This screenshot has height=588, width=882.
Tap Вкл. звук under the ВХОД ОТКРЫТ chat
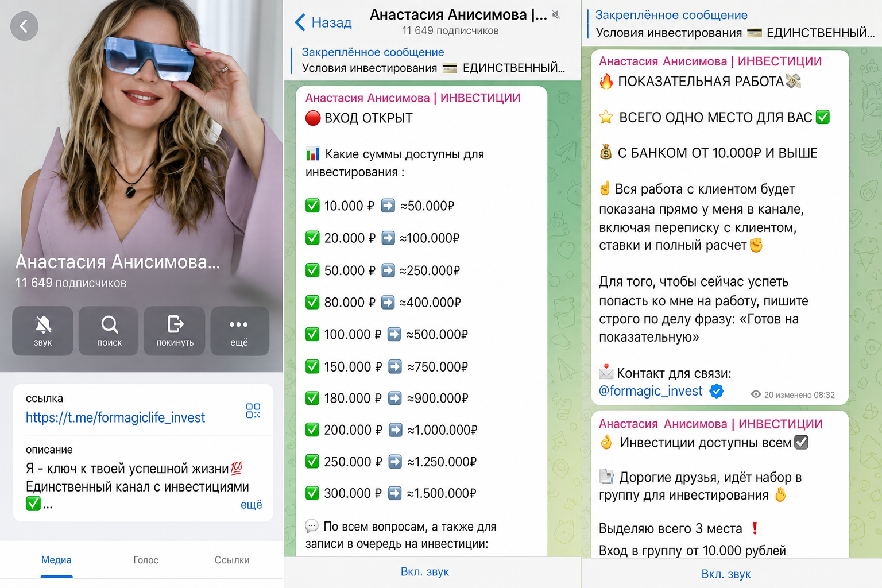(x=425, y=572)
